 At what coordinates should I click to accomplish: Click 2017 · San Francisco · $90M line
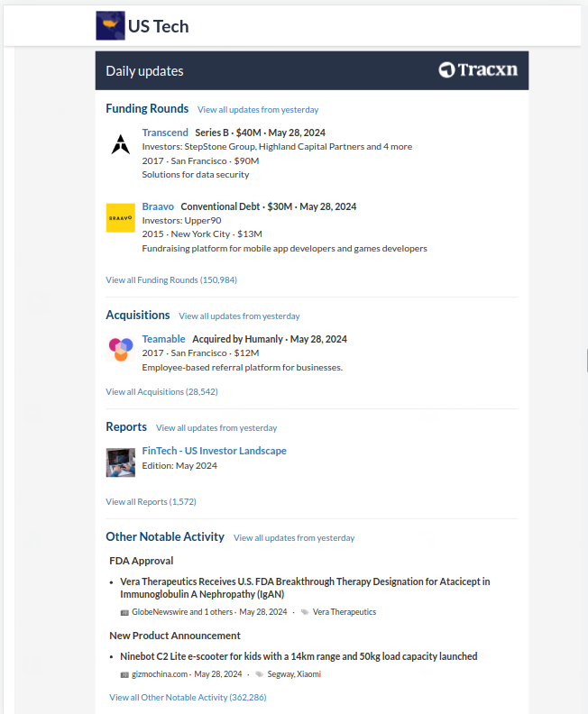point(200,160)
